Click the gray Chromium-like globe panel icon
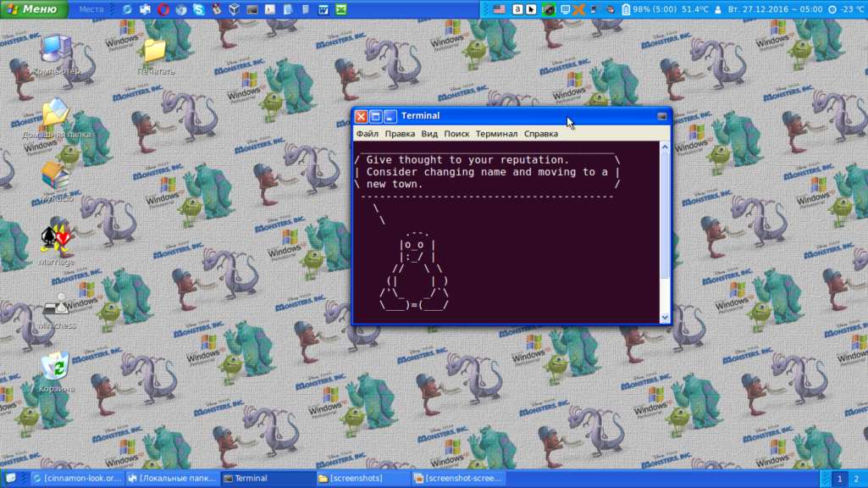The height and width of the screenshot is (488, 868). coord(181,9)
